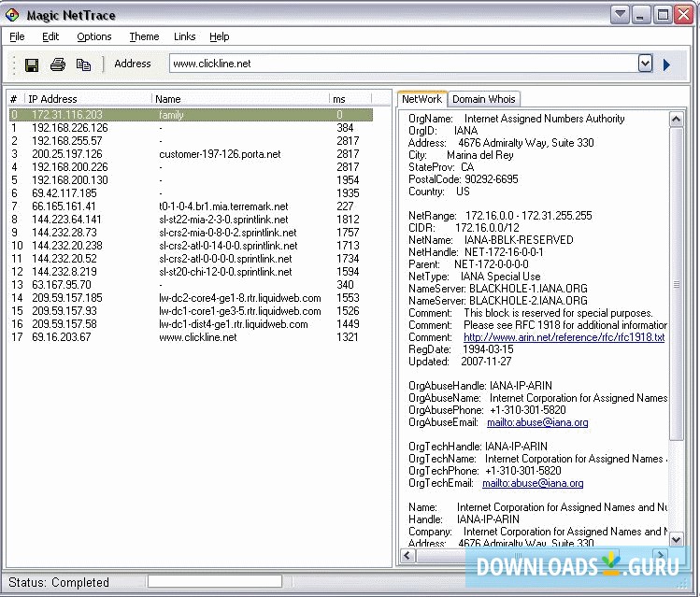Click NameServer BLACKHOLE-1.IANA.ORG text
Viewport: 700px width, 597px height.
498,289
